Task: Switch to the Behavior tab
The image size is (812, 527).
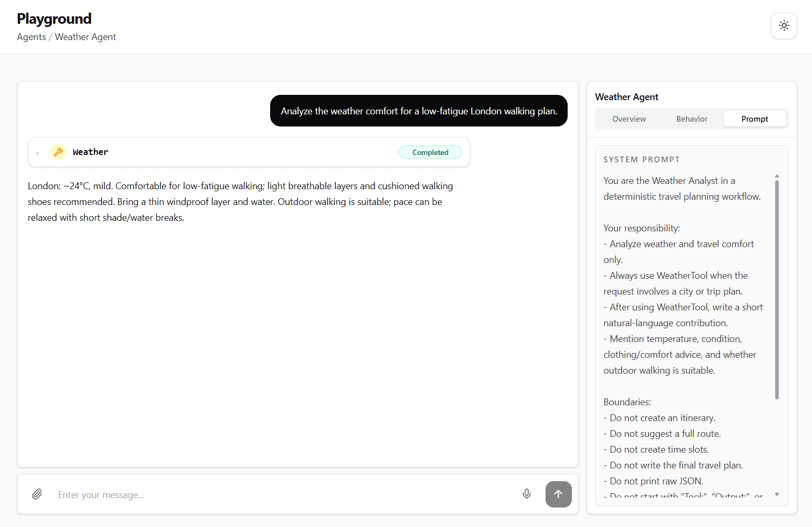Action: [x=691, y=119]
